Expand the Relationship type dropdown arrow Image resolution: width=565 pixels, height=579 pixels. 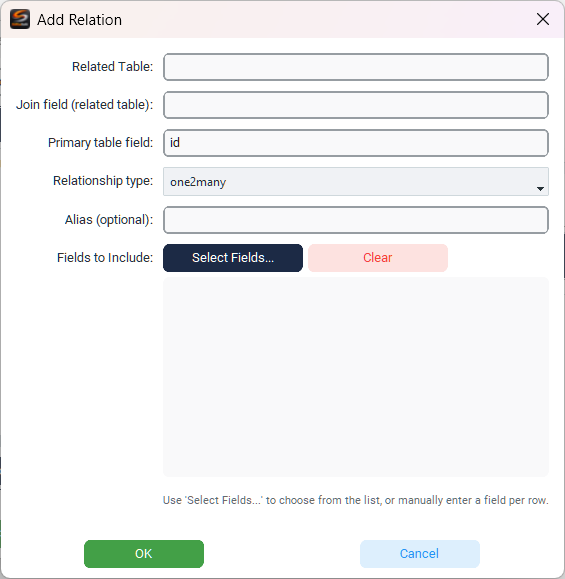click(540, 189)
